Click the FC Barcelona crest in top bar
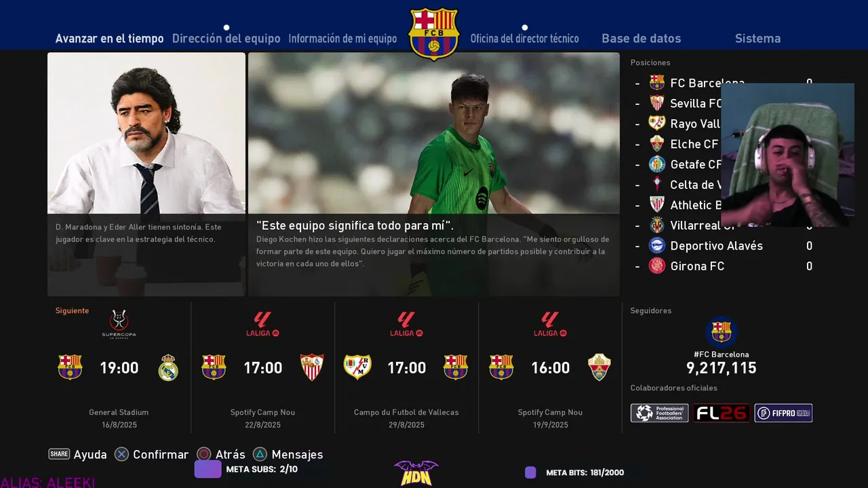868x488 pixels. (x=434, y=34)
